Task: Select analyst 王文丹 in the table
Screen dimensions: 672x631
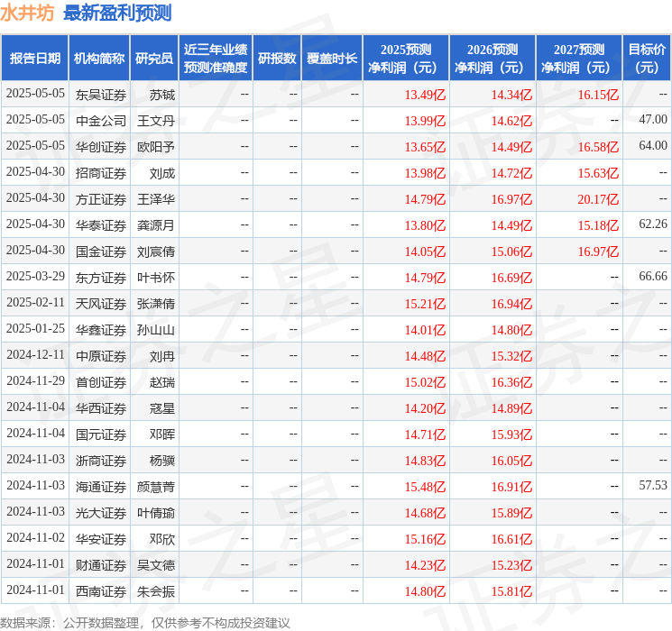Action: pyautogui.click(x=155, y=120)
